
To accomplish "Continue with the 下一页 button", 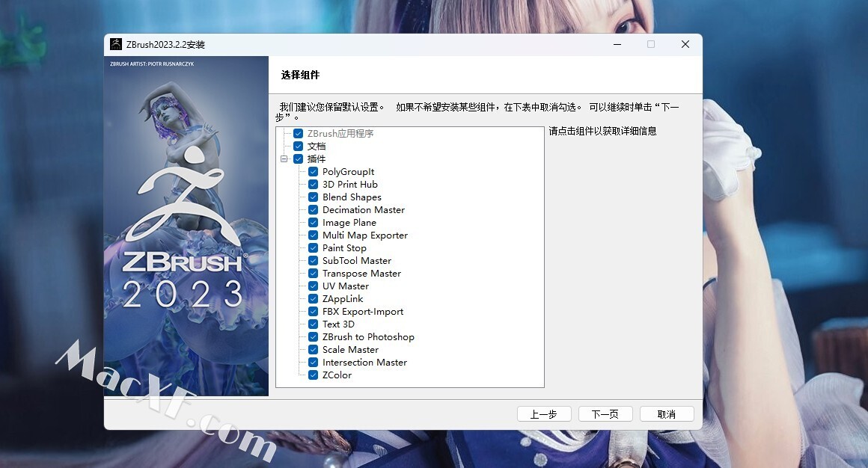I will click(605, 414).
